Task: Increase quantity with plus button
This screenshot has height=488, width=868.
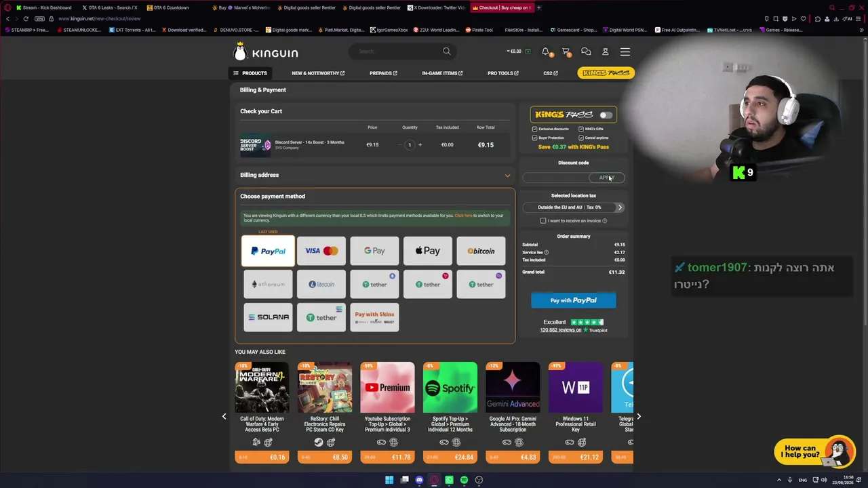Action: click(x=420, y=144)
